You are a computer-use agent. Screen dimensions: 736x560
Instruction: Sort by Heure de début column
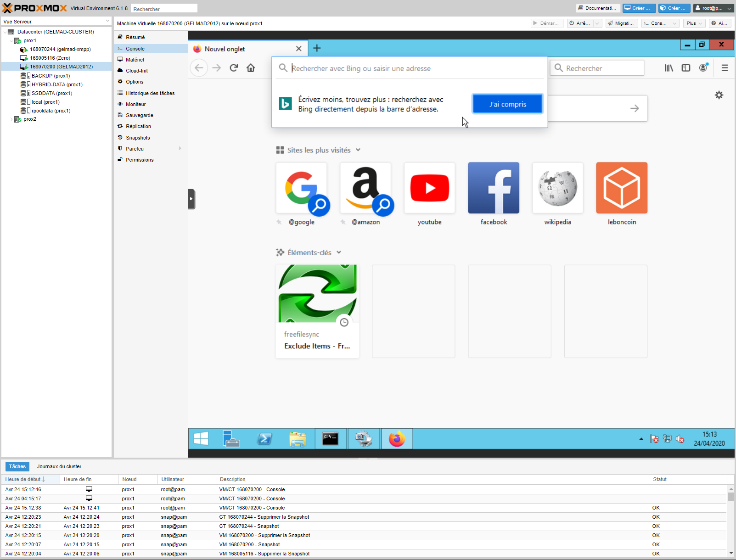(x=30, y=479)
